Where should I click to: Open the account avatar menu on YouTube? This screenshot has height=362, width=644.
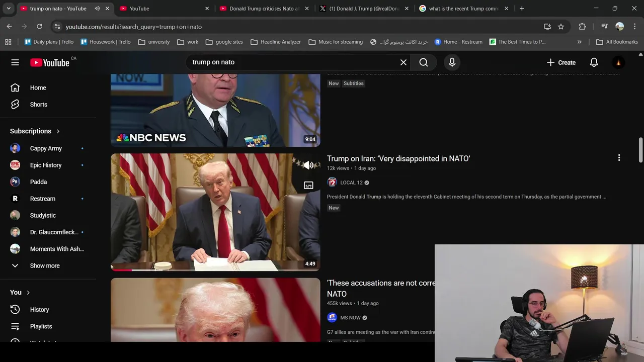[618, 62]
